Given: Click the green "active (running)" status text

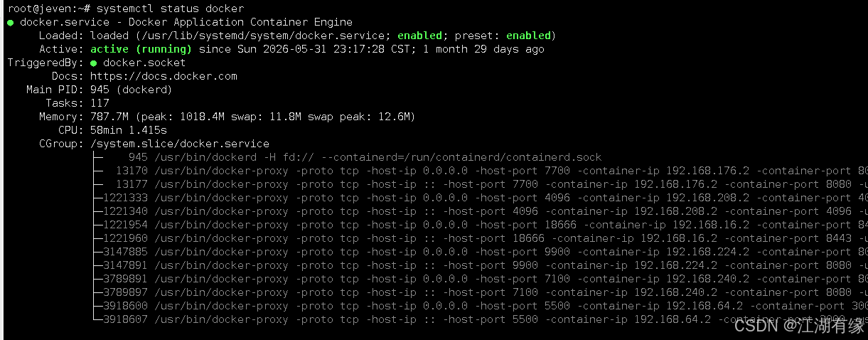Looking at the screenshot, I should (141, 49).
